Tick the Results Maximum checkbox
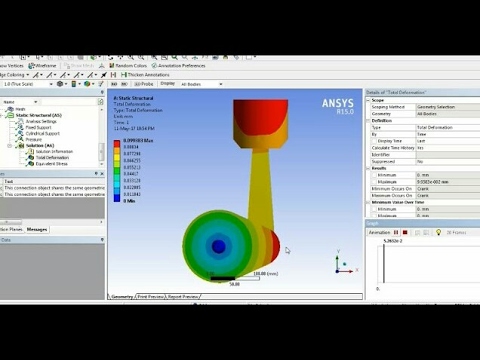 pyautogui.click(x=374, y=182)
